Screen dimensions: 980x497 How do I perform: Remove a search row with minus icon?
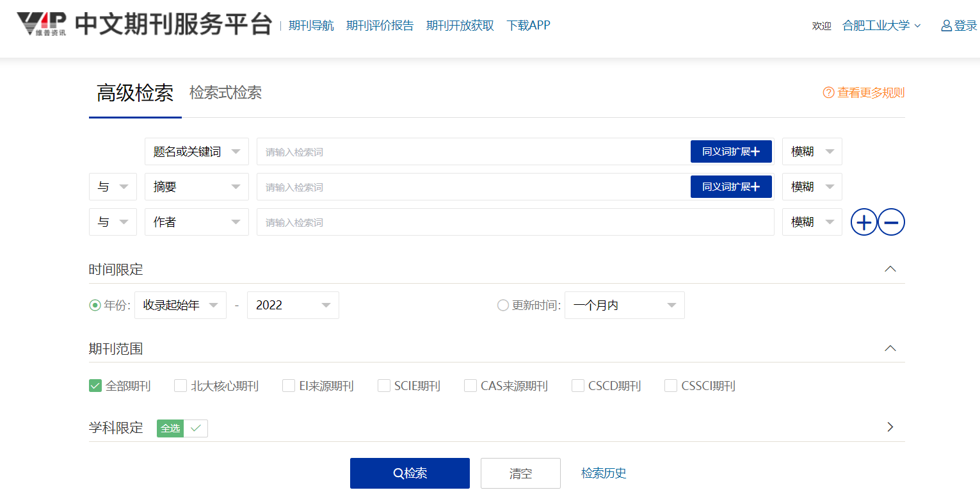point(891,222)
